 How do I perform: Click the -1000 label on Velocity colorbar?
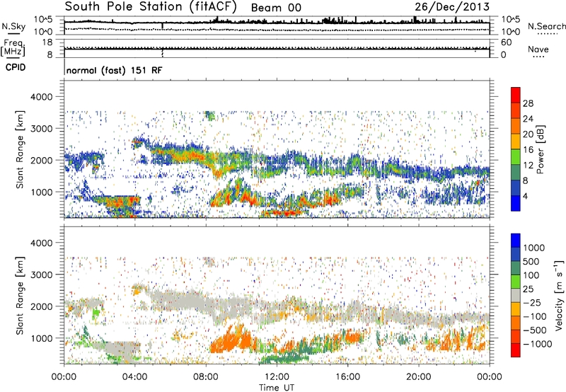coord(538,344)
